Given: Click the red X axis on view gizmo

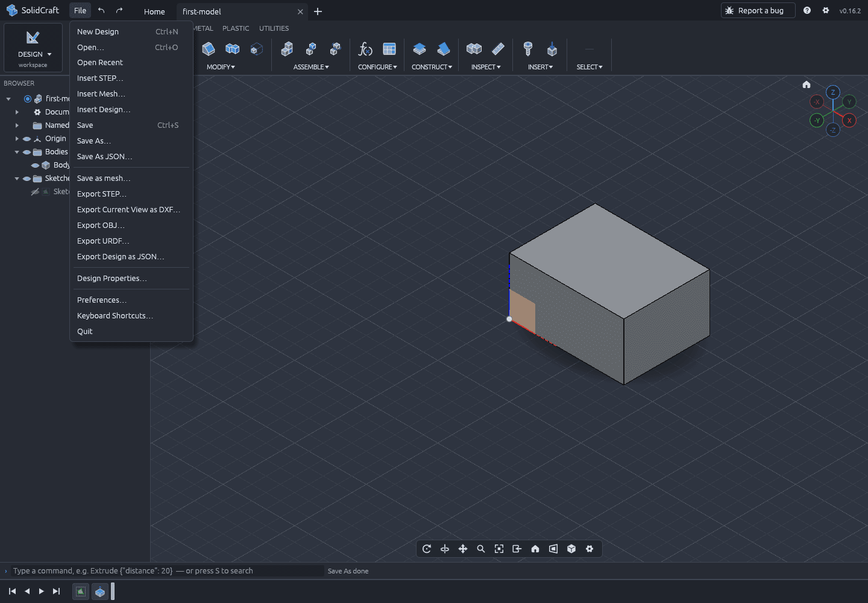Looking at the screenshot, I should click(849, 121).
